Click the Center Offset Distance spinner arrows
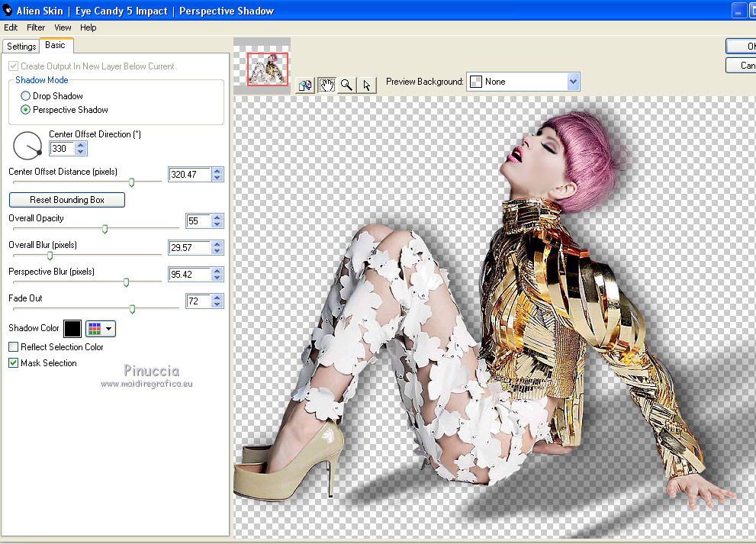This screenshot has width=756, height=544. (x=217, y=175)
